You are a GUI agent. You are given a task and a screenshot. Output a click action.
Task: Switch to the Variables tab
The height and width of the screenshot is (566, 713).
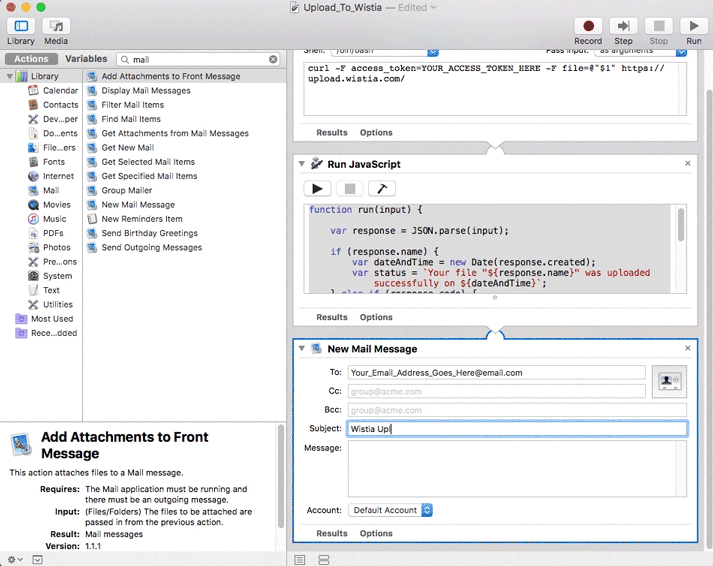tap(86, 59)
